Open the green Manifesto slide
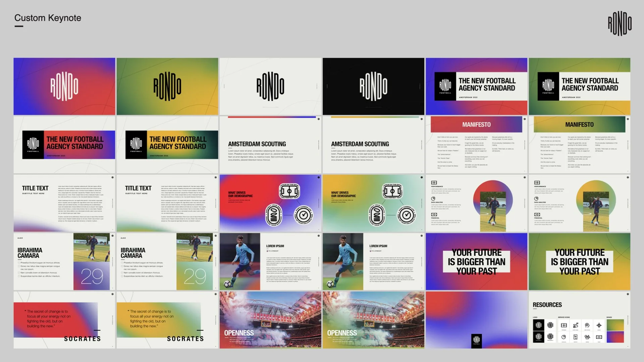The width and height of the screenshot is (644, 362). pos(579,144)
